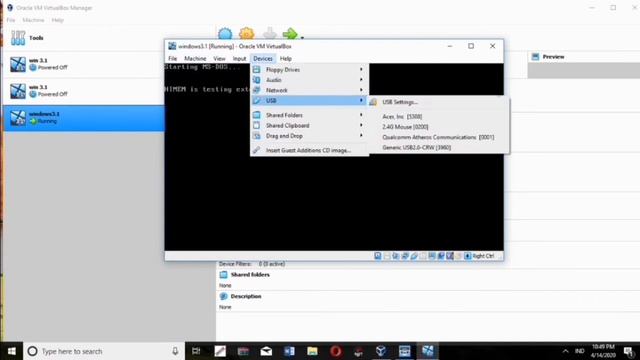Open Help menu in windows3.1 VM window
The width and height of the screenshot is (640, 360).
[286, 58]
